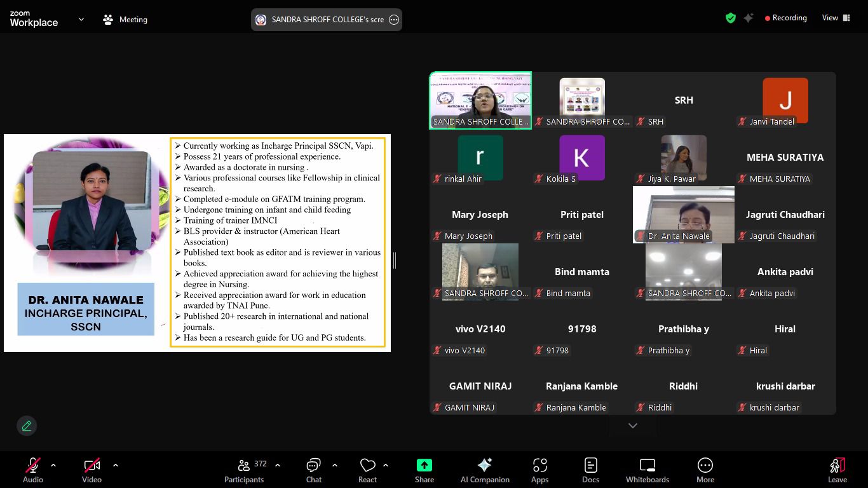Expand the video options arrow
Viewport: 868px width, 488px height.
(116, 465)
